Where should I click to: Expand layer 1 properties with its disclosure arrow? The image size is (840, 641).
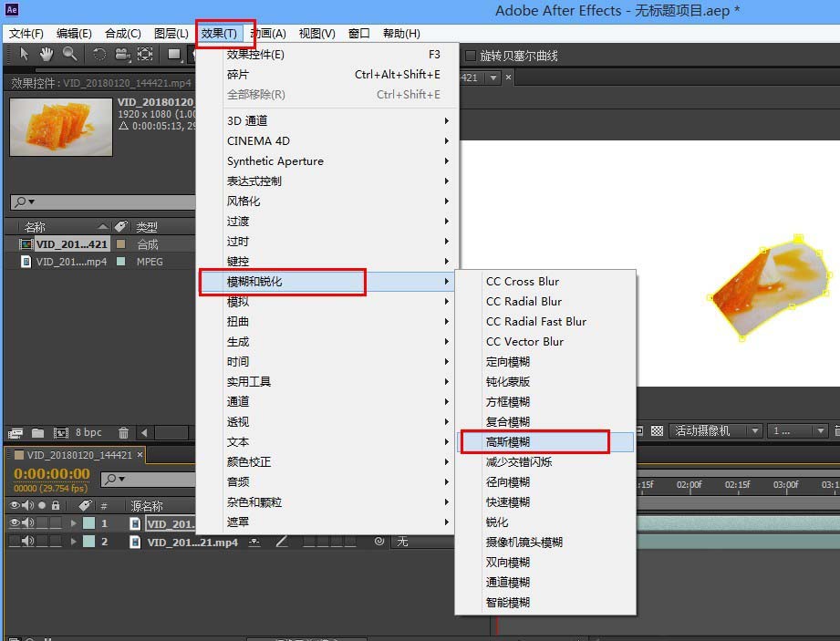[74, 523]
